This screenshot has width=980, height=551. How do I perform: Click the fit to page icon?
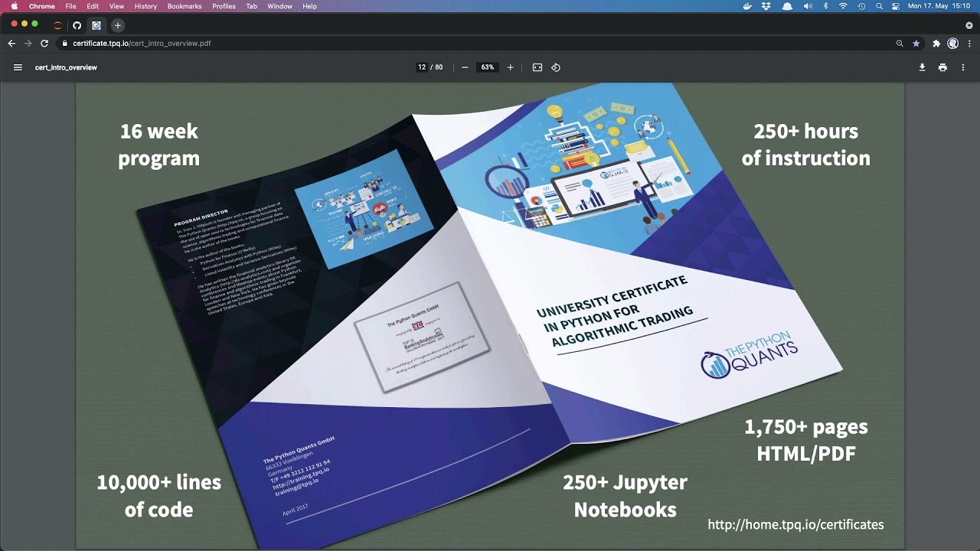pyautogui.click(x=537, y=67)
